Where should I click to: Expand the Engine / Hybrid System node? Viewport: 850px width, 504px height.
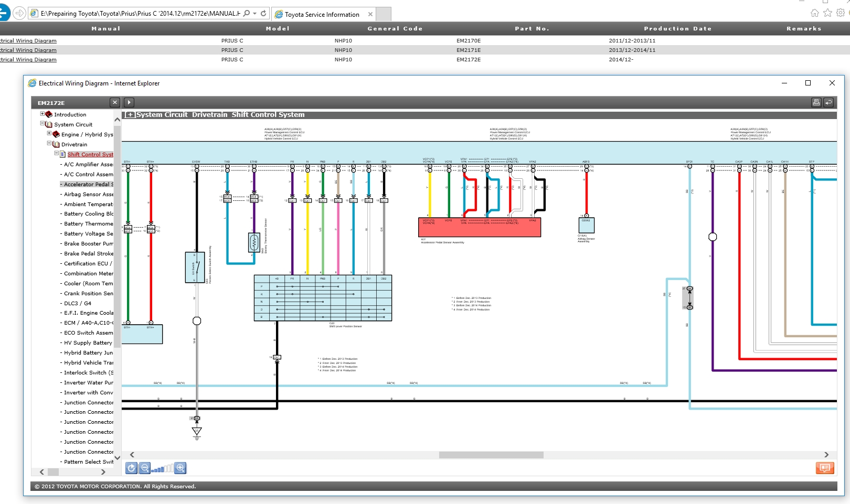(x=49, y=133)
